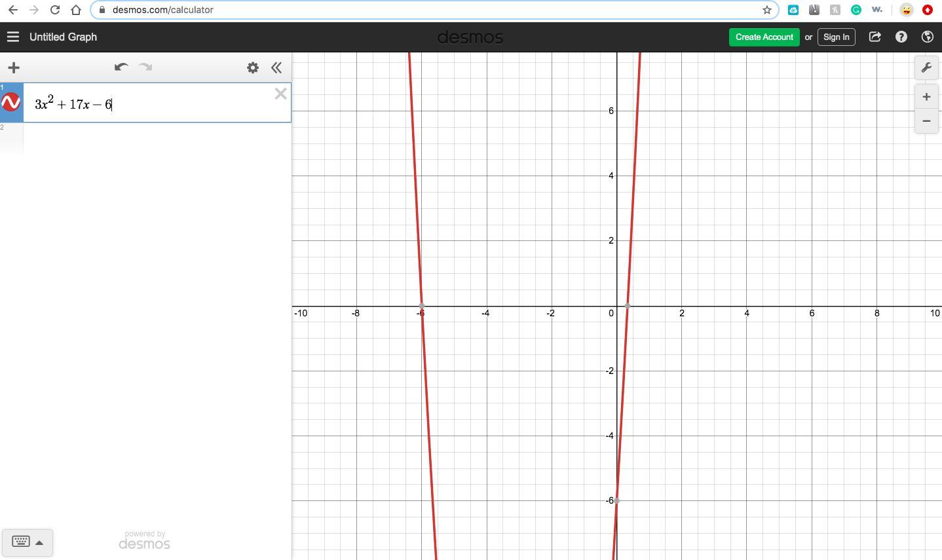Open the light gray square browser extension
This screenshot has height=560, width=942.
(835, 10)
